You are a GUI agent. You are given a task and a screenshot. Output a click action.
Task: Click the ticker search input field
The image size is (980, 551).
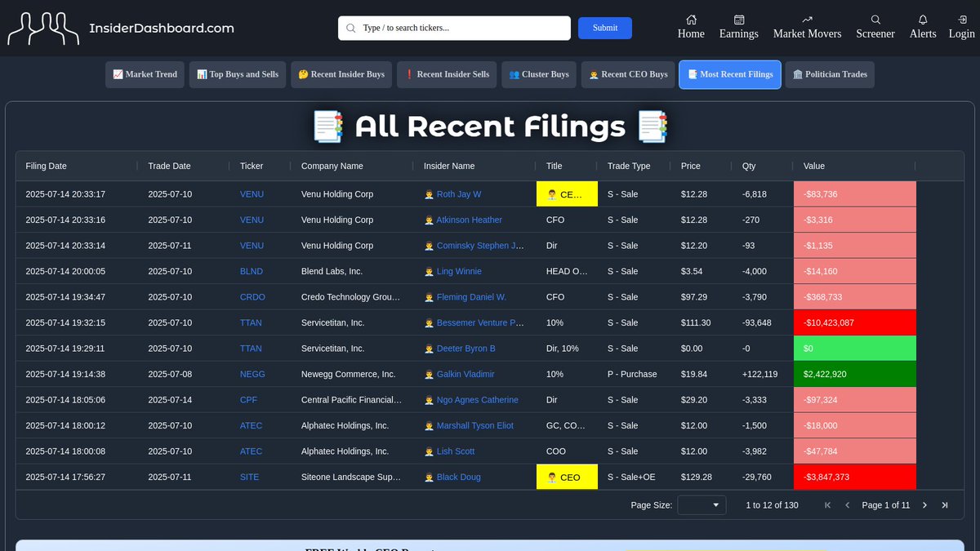[x=454, y=28]
